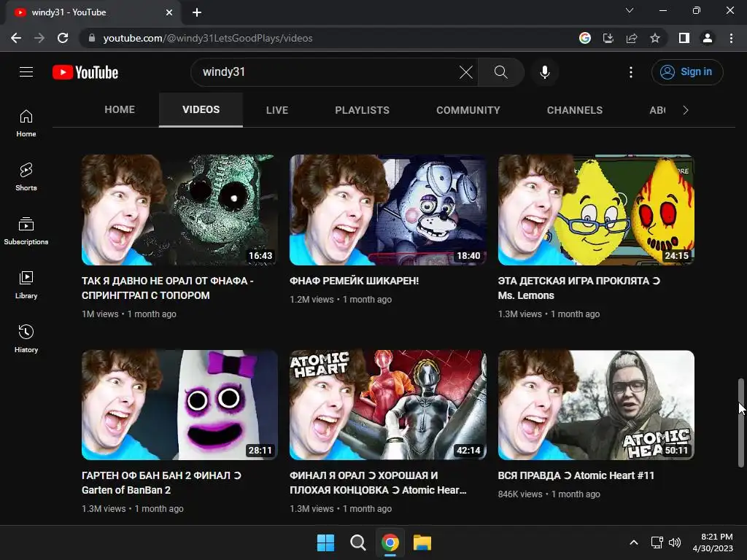Reload the page
The width and height of the screenshot is (747, 560).
pos(63,38)
